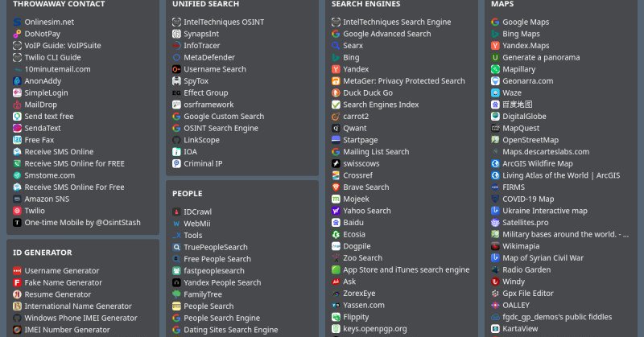644x337 pixels.
Task: Open the Gpx File Editor link
Action: click(528, 294)
